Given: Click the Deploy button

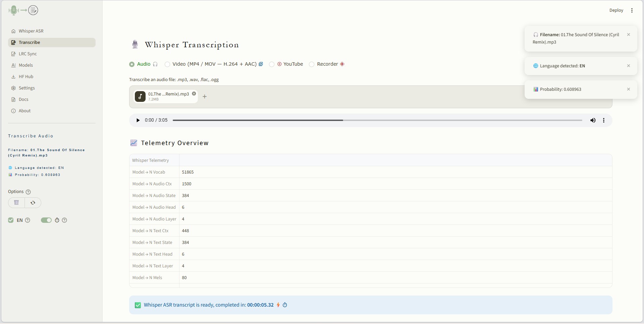Looking at the screenshot, I should (x=616, y=10).
